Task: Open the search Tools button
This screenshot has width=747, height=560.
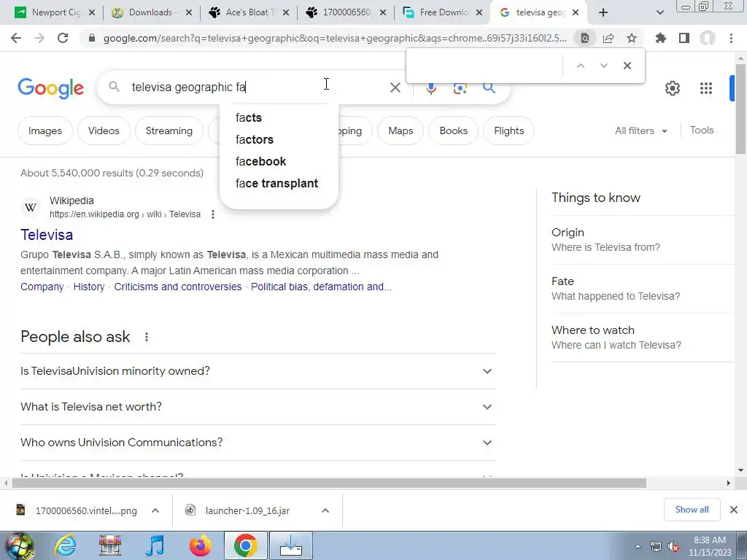Action: click(x=702, y=130)
